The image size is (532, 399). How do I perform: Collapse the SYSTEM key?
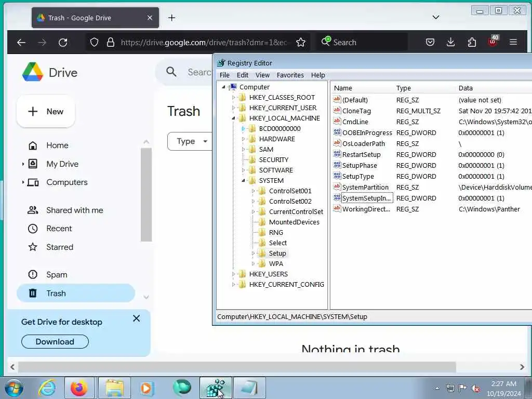click(x=243, y=181)
